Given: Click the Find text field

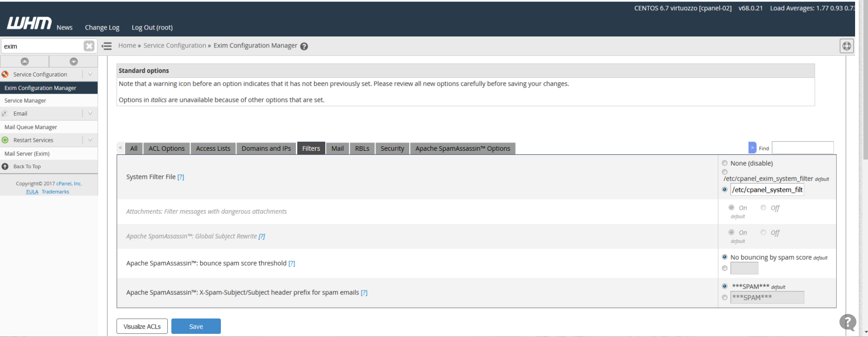Looking at the screenshot, I should (x=803, y=148).
